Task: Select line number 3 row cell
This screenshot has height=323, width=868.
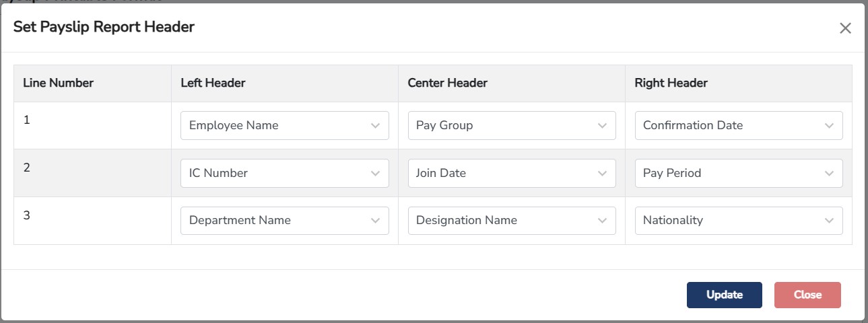Action: coord(27,215)
